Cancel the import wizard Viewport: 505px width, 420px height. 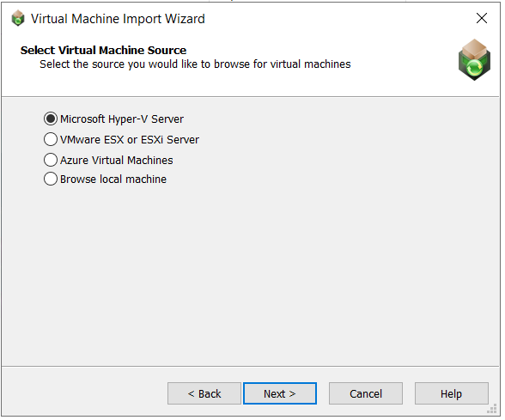366,393
